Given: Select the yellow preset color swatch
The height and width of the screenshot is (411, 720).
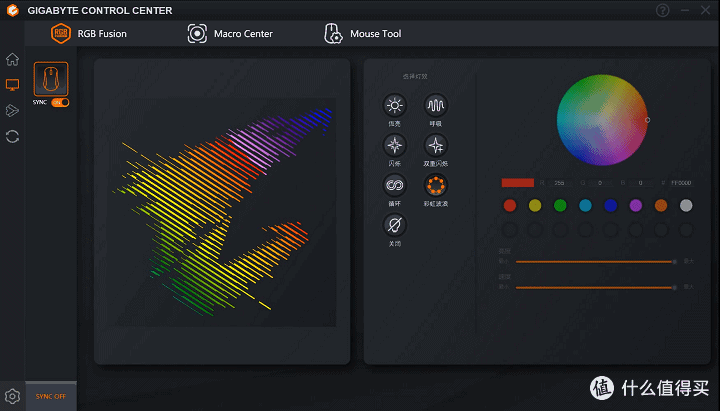Looking at the screenshot, I should coord(535,205).
